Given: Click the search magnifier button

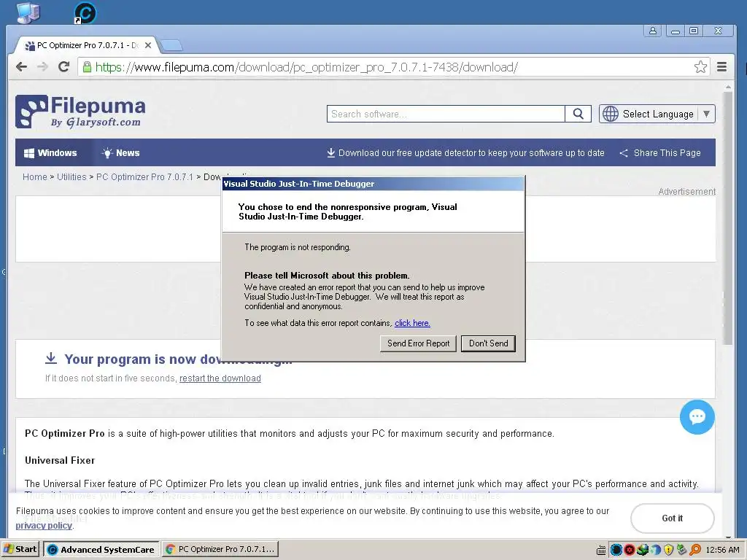Looking at the screenshot, I should 578,114.
